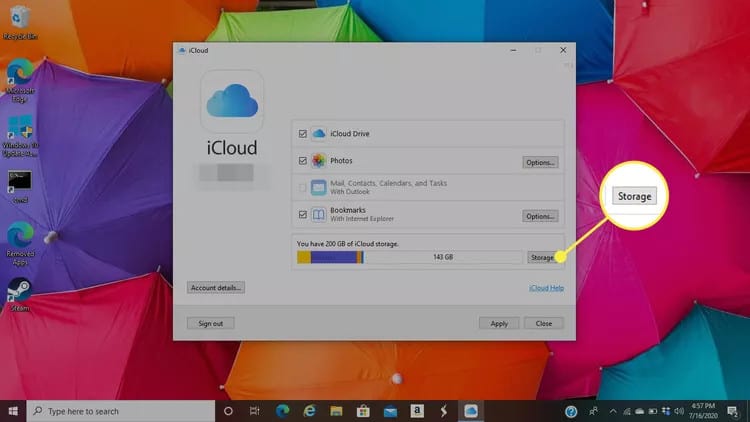Open the volume speaker tray icon
The height and width of the screenshot is (422, 750).
coord(679,411)
